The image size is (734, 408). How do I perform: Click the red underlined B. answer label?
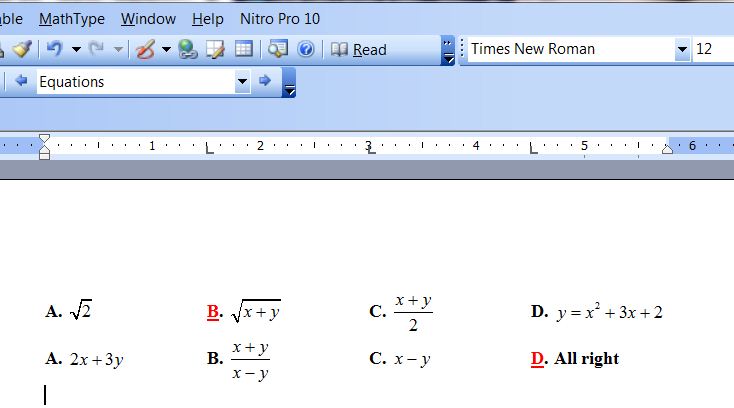[215, 312]
